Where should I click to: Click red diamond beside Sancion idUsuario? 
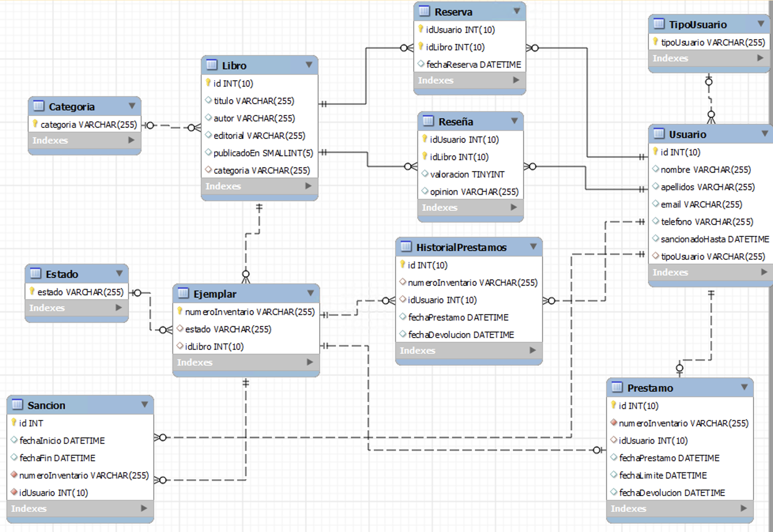coord(14,492)
